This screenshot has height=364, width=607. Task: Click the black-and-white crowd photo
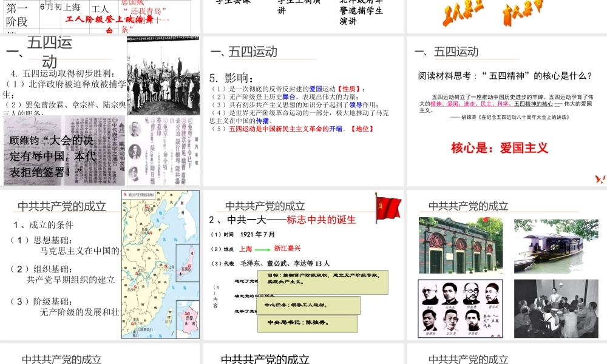tap(163, 76)
